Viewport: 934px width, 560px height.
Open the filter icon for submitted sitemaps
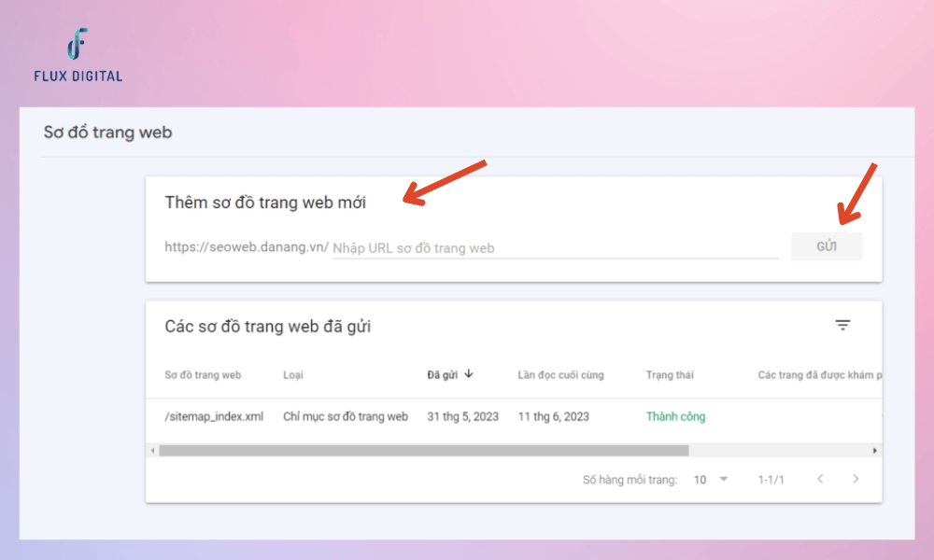[x=842, y=326]
